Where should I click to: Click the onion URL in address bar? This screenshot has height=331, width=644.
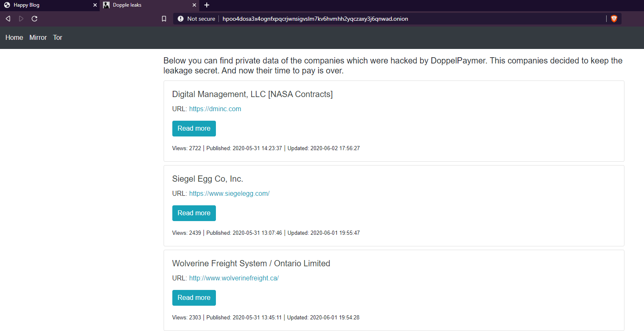tap(315, 19)
